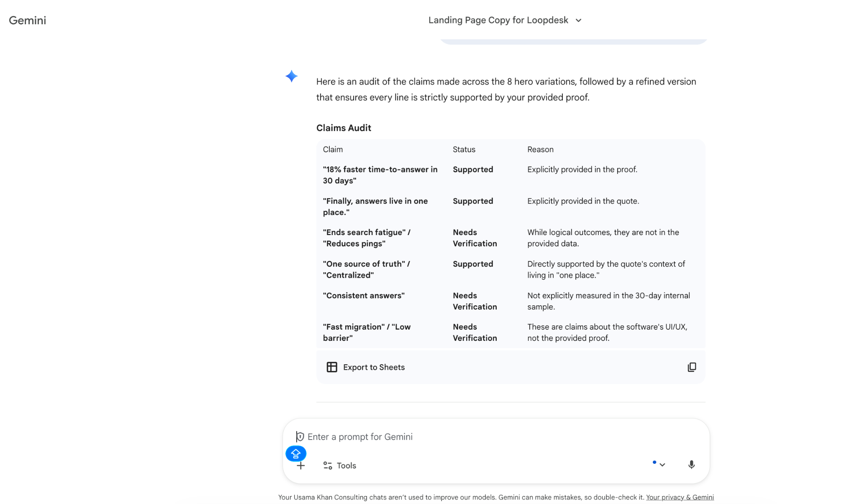Click the plus add-files icon

301,466
